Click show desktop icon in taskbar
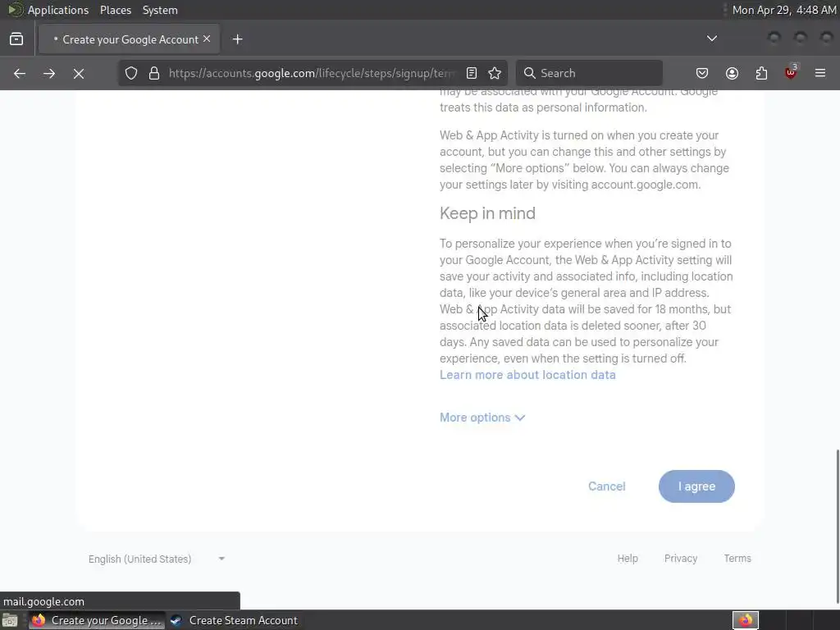The image size is (840, 630). tap(10, 620)
